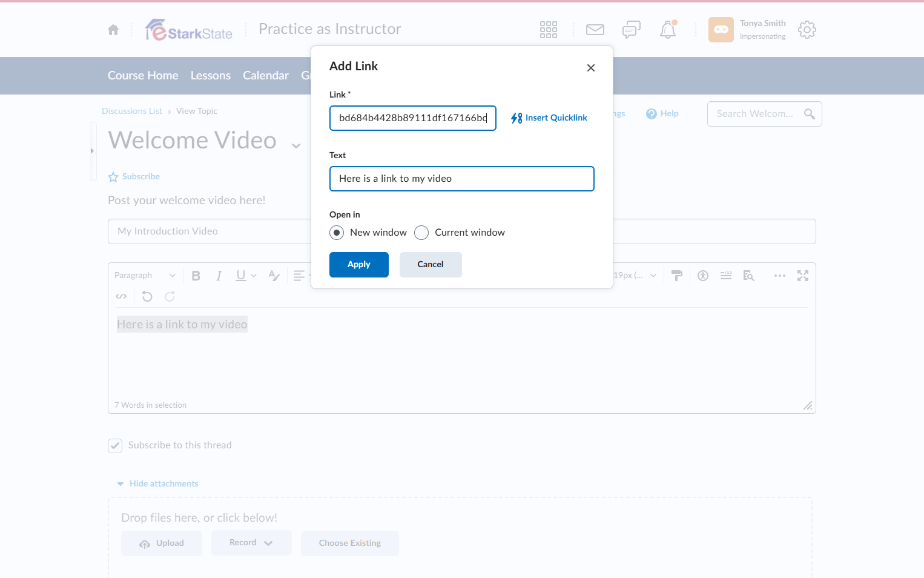The image size is (924, 578).
Task: Show more editor actions ellipsis
Action: point(780,276)
